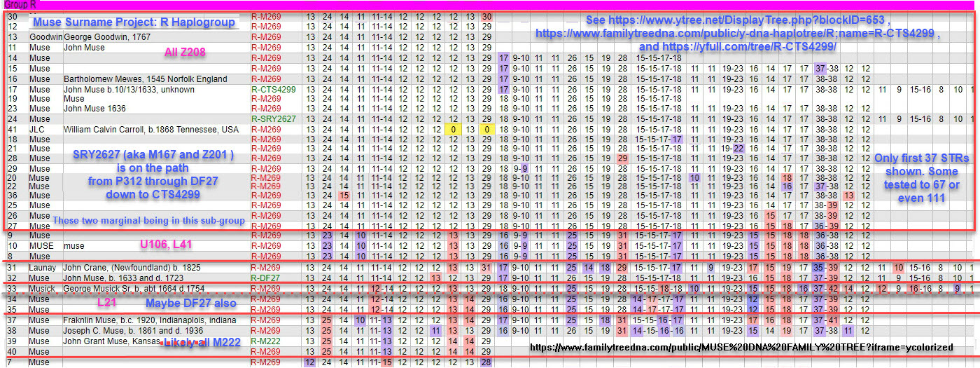Click the green R-CTS4299 haplogroup link
Screen dimensions: 980x368
tap(273, 90)
